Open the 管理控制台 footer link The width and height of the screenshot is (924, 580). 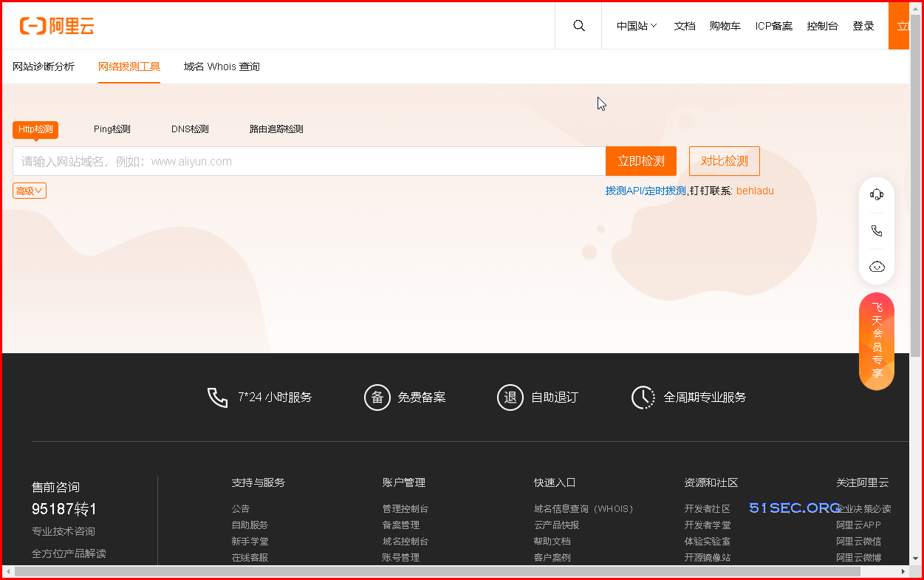405,508
